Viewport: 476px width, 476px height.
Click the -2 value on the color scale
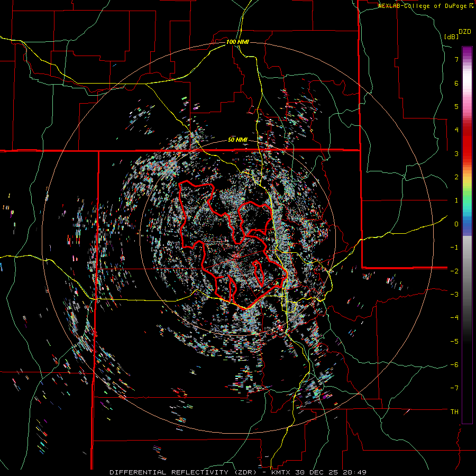(x=454, y=271)
